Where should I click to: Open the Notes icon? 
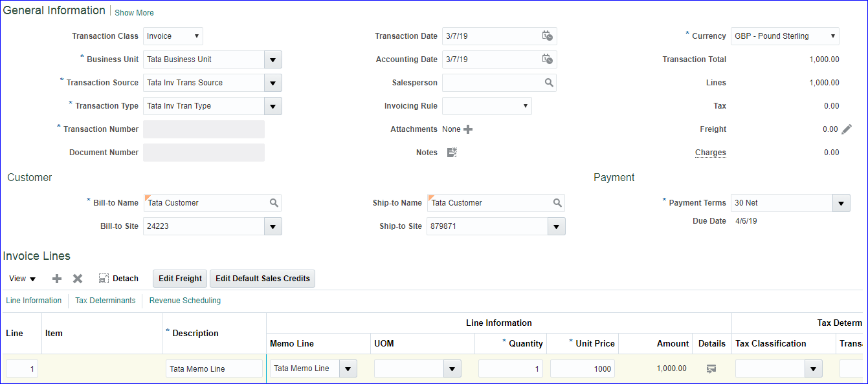tap(452, 153)
